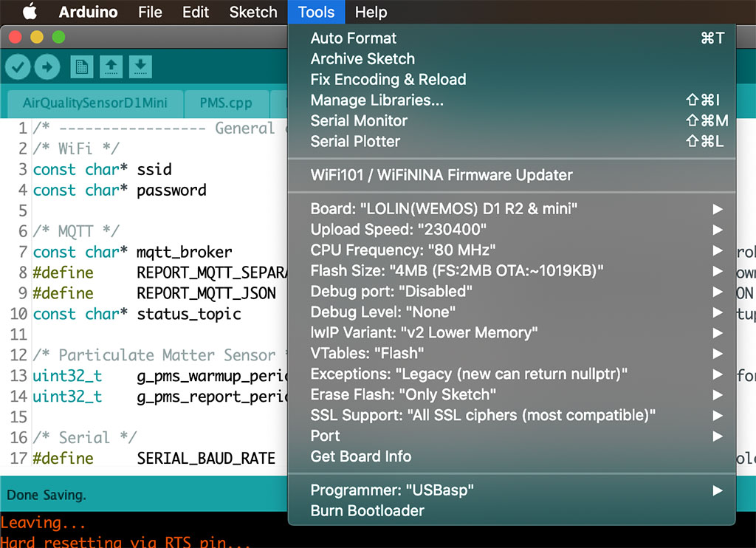Screen dimensions: 756x548
Task: Click the Leaving... console output line
Action: 43,523
